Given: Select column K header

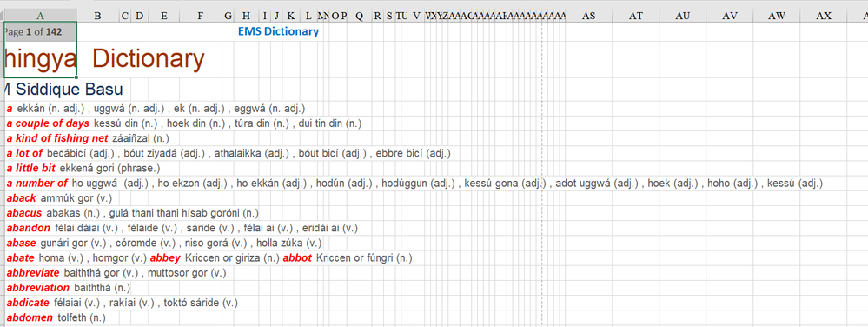Looking at the screenshot, I should (x=290, y=16).
